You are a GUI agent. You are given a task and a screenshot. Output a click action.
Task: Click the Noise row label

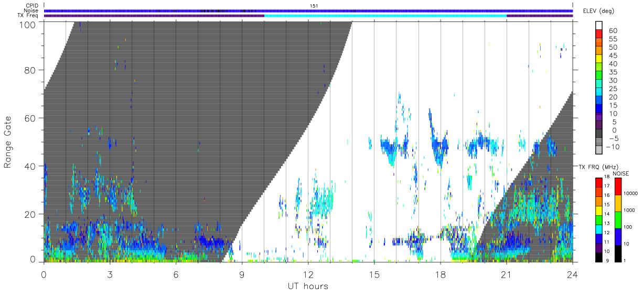31,10
